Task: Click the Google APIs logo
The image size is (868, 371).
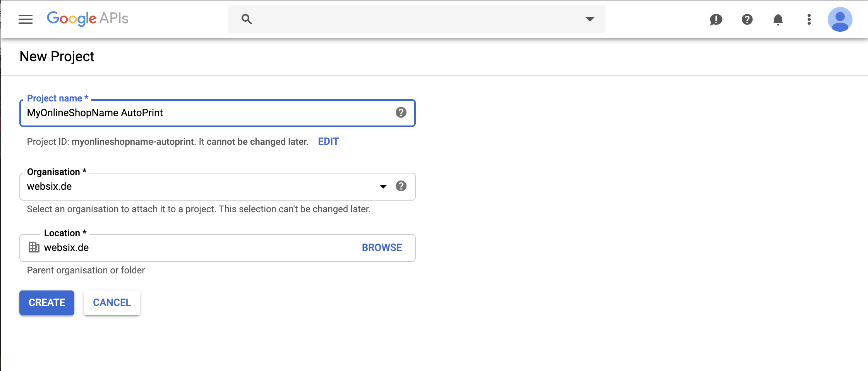Action: point(87,19)
